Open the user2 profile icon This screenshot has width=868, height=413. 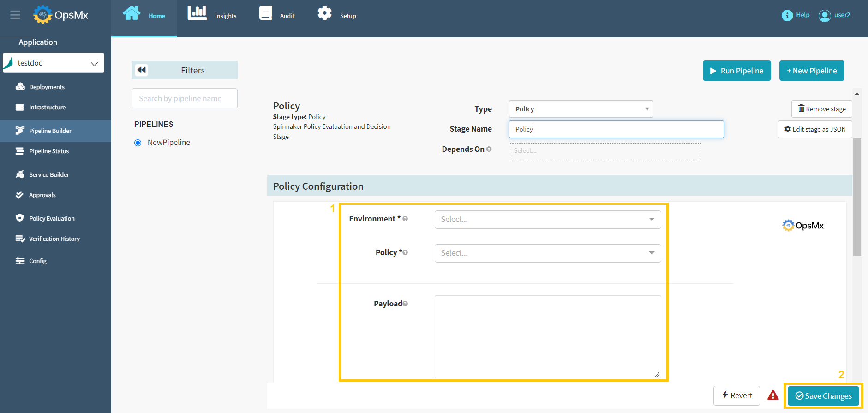coord(824,16)
